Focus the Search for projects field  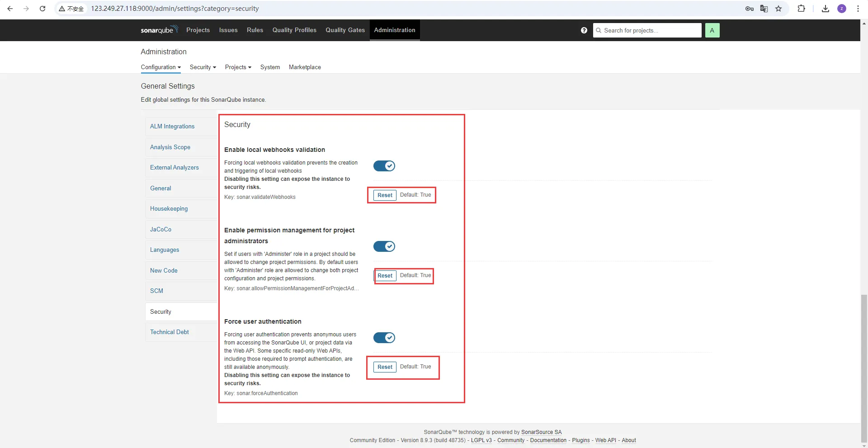pyautogui.click(x=647, y=30)
